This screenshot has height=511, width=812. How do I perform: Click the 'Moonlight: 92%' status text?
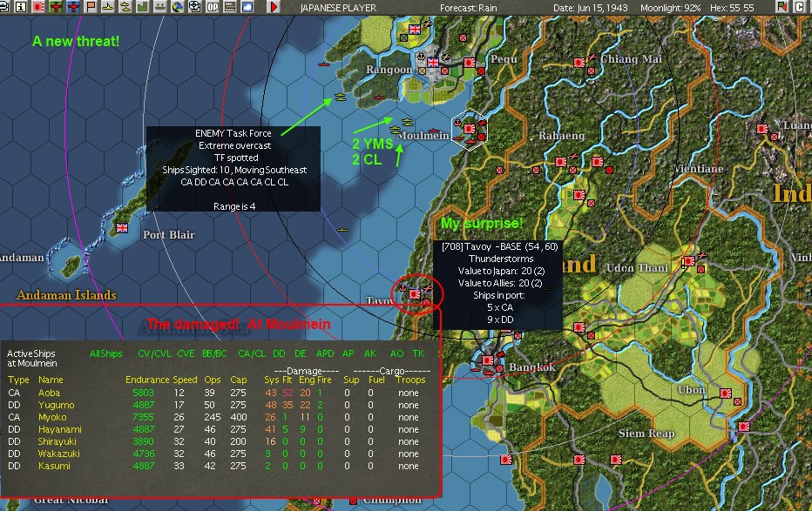[670, 8]
